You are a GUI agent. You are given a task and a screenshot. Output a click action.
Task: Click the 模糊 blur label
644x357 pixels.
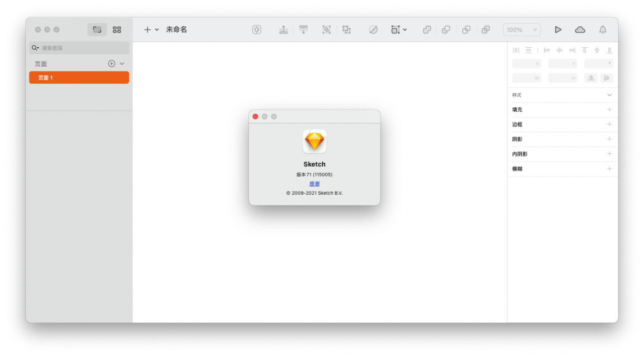tap(517, 168)
